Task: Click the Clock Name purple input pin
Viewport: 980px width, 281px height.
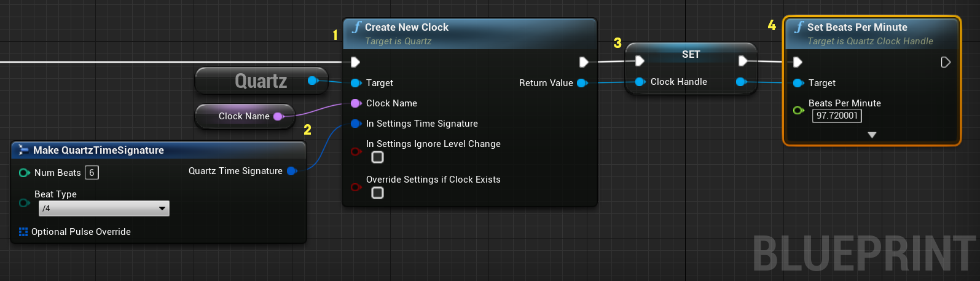Action: [356, 103]
